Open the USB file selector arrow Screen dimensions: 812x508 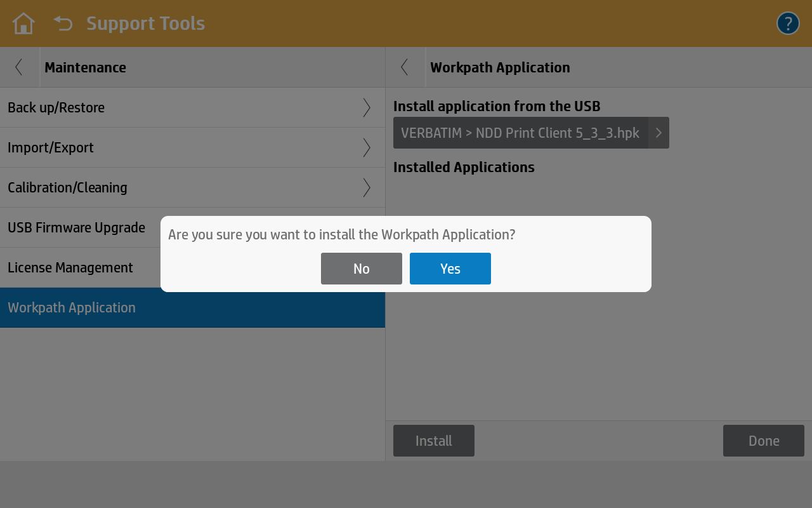(658, 133)
